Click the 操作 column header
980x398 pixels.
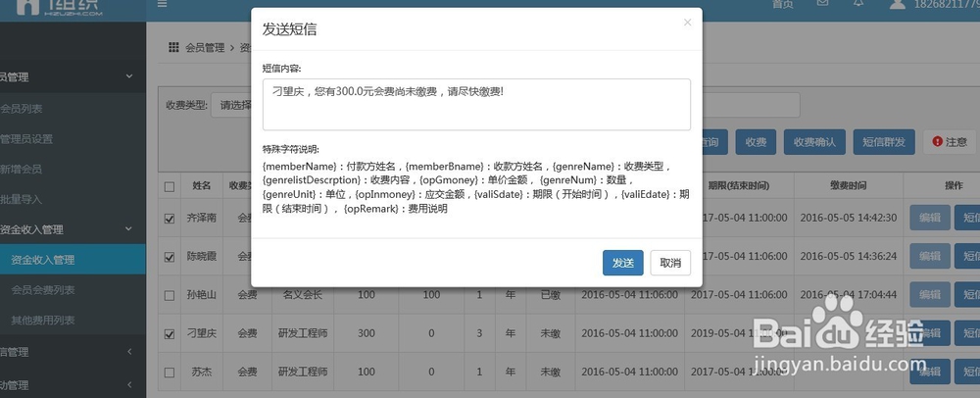pyautogui.click(x=954, y=185)
